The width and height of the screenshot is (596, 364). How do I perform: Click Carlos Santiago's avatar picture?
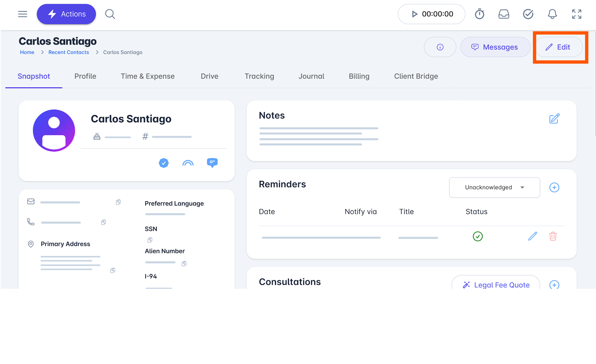coord(54,130)
